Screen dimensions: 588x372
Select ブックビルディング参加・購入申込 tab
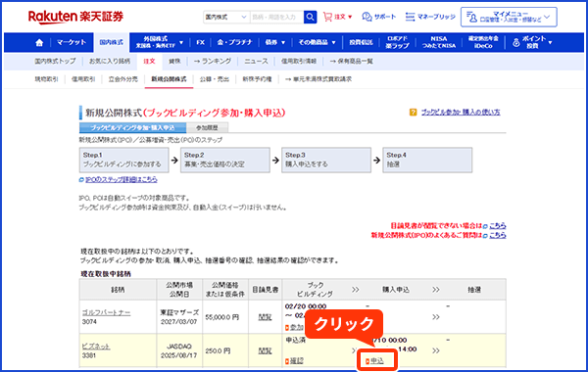pyautogui.click(x=132, y=127)
